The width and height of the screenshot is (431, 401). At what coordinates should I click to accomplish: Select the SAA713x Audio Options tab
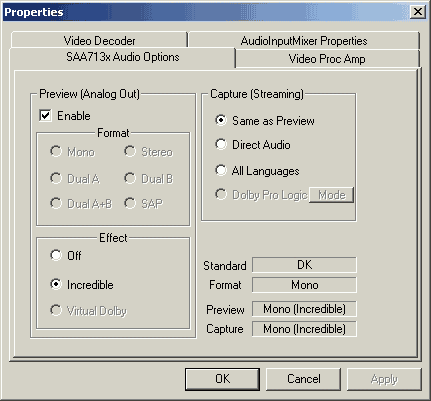pyautogui.click(x=123, y=57)
